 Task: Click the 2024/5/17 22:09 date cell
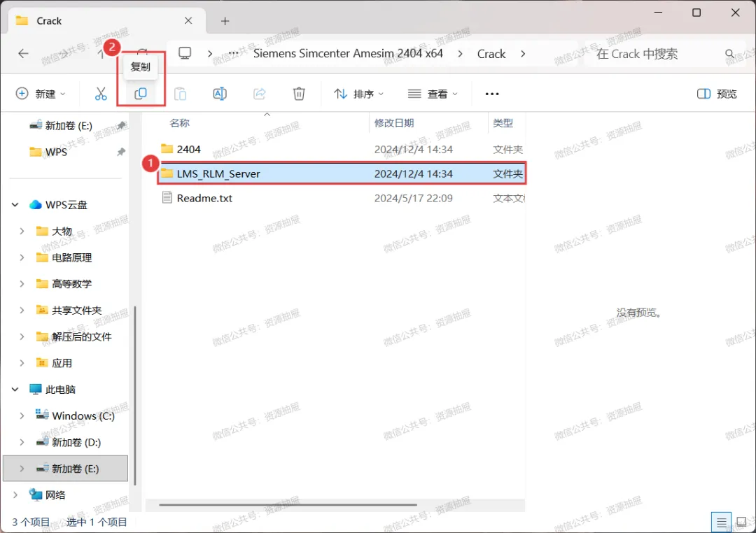click(413, 198)
